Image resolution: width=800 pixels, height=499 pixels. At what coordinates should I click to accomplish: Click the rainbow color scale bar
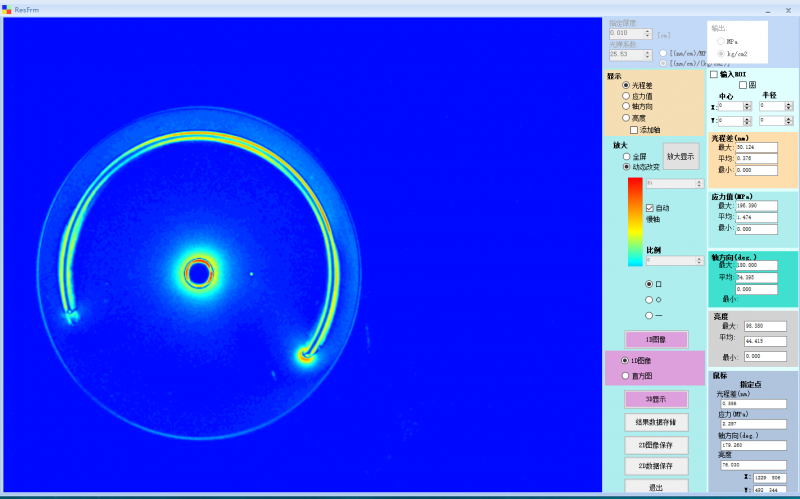[634, 222]
